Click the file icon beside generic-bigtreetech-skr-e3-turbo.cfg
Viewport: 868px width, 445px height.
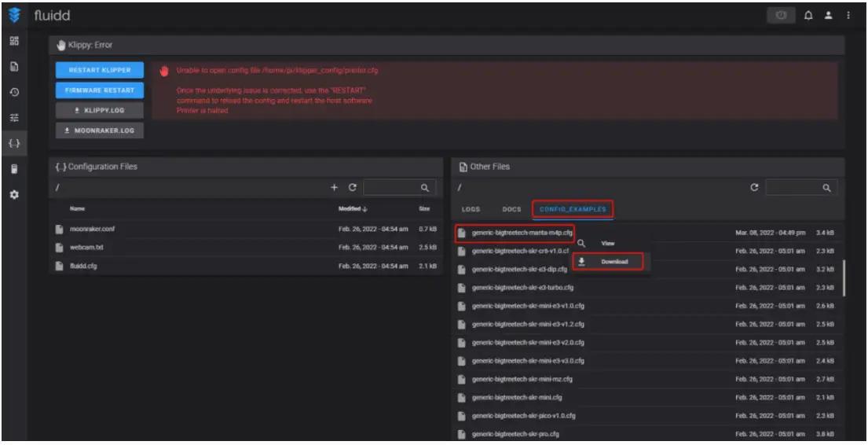click(x=461, y=288)
